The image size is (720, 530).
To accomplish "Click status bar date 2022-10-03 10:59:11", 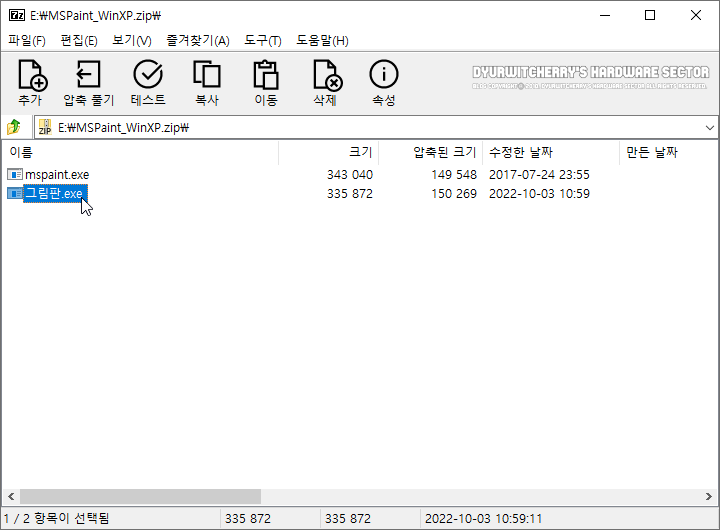I will tap(484, 519).
